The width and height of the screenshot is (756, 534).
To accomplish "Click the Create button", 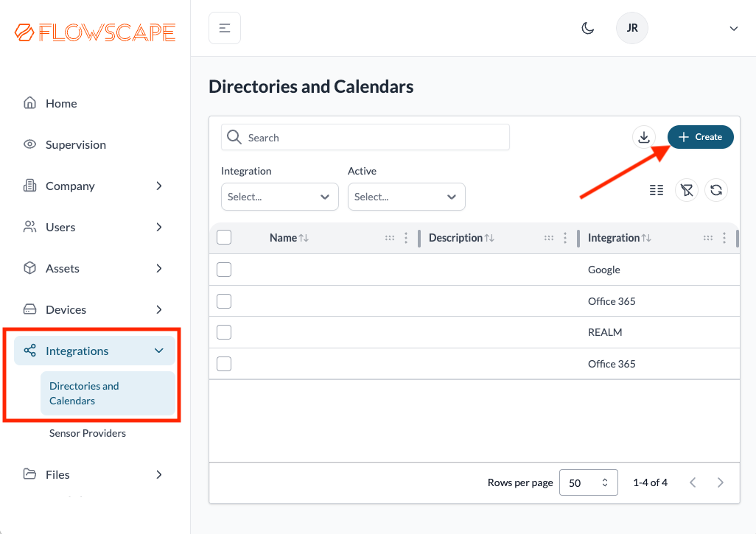I will 701,137.
